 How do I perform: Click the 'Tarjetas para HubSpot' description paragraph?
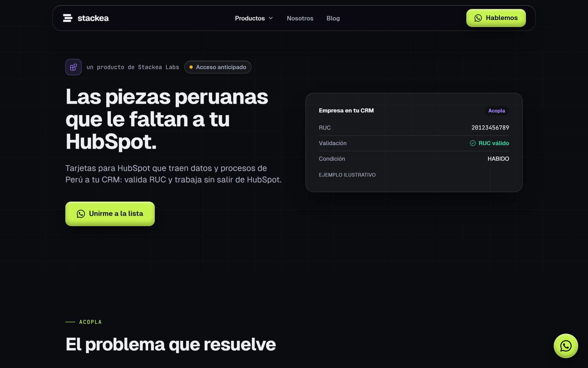coord(173,174)
